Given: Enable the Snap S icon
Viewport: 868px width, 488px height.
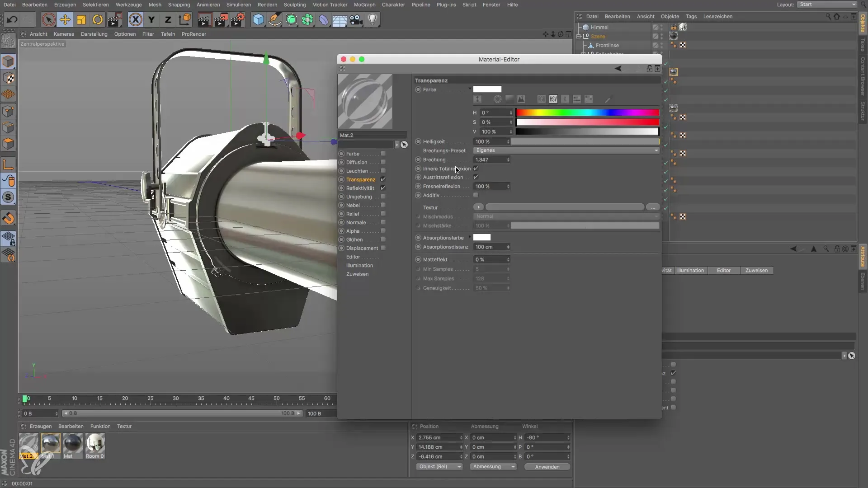Looking at the screenshot, I should (9, 197).
